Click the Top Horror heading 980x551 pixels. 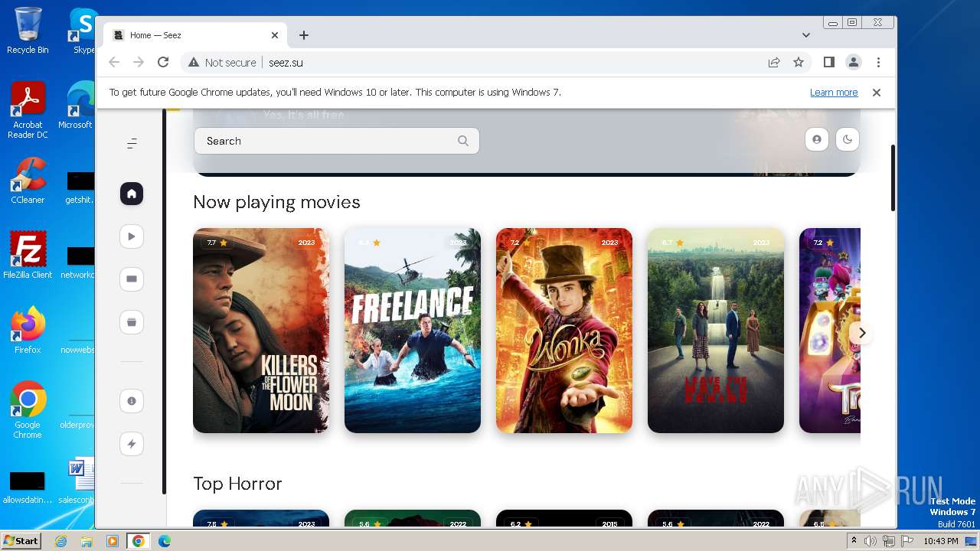point(237,484)
